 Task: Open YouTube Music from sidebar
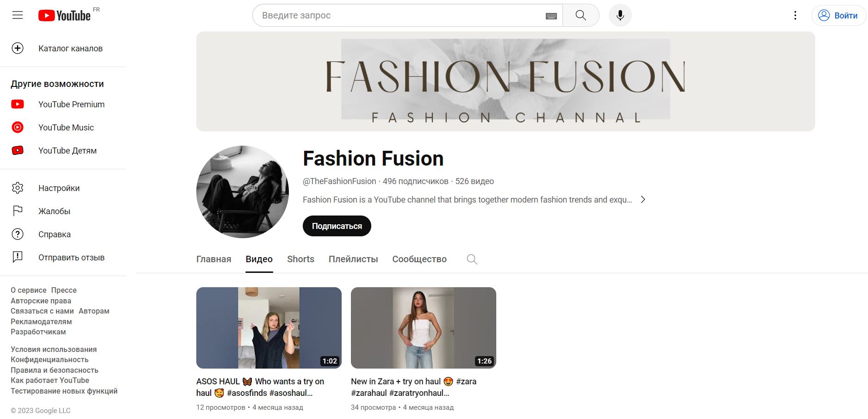click(66, 128)
